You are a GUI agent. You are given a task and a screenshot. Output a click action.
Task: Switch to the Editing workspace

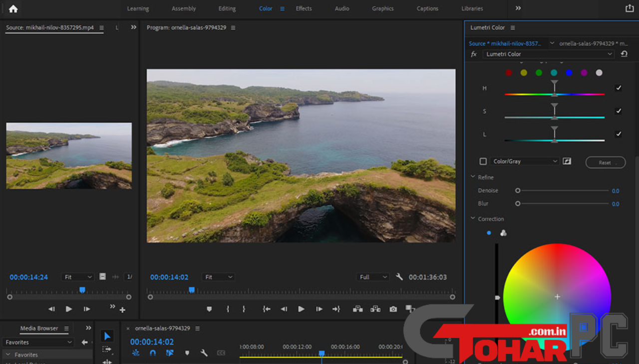click(x=227, y=8)
